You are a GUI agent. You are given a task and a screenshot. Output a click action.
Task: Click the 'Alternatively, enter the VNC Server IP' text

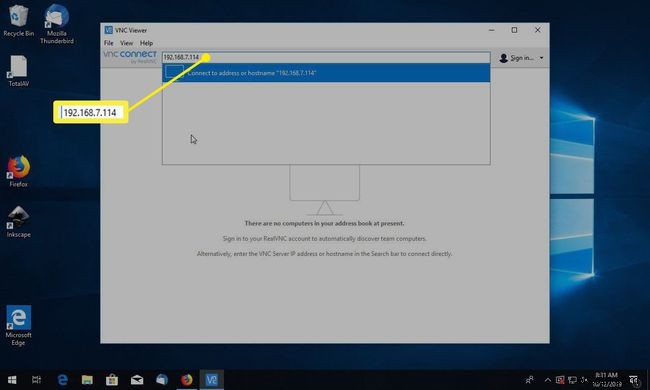click(x=325, y=254)
